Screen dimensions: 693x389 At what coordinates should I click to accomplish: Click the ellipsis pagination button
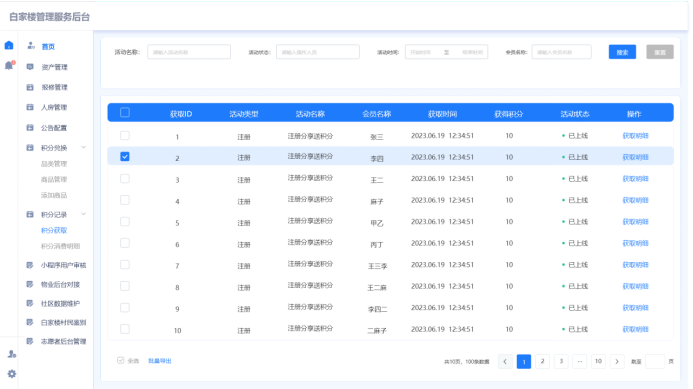click(580, 362)
